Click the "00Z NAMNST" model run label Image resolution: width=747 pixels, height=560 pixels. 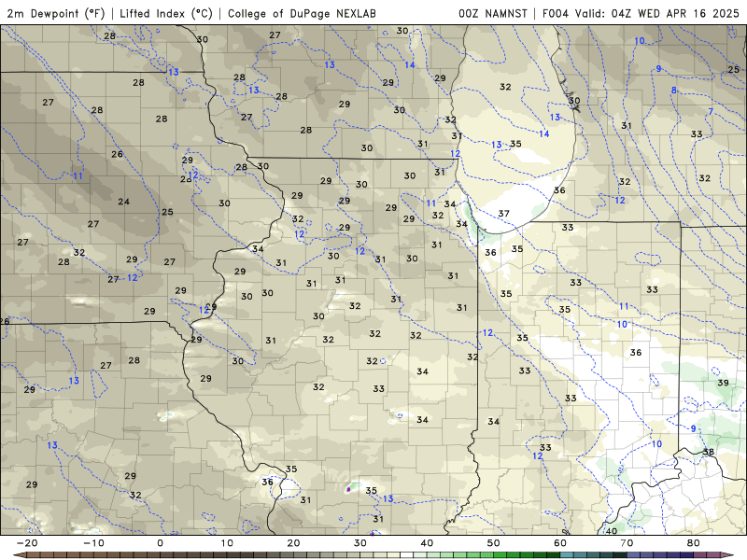click(493, 13)
